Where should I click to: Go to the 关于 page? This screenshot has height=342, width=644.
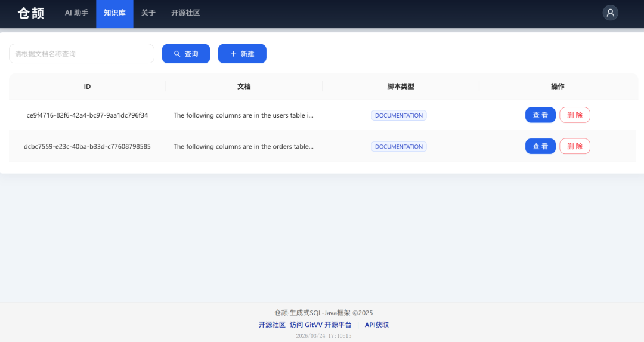point(148,13)
